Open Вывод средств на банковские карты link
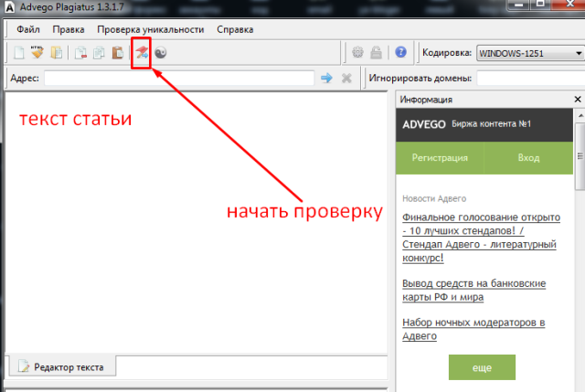 point(473,291)
